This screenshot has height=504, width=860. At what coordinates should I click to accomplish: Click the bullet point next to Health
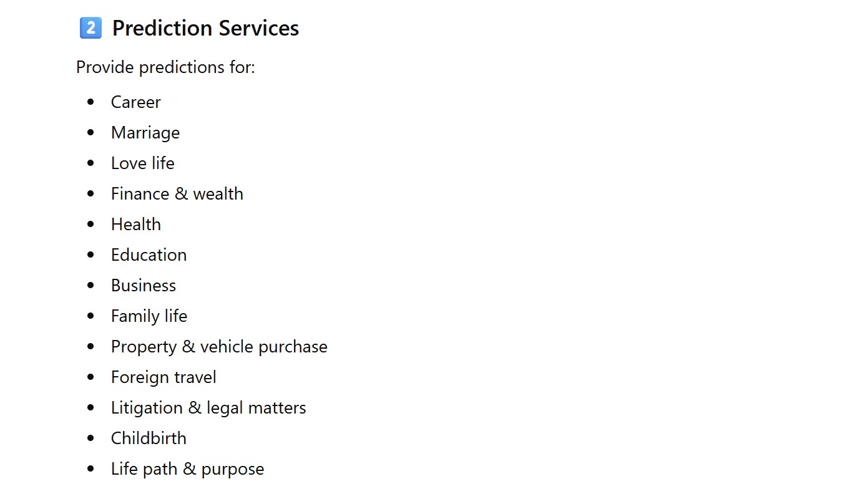(91, 224)
